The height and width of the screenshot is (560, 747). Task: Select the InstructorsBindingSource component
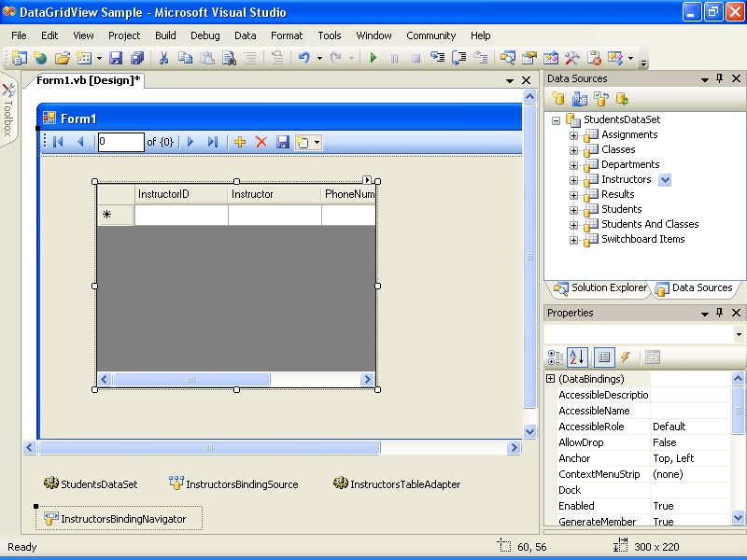(233, 484)
